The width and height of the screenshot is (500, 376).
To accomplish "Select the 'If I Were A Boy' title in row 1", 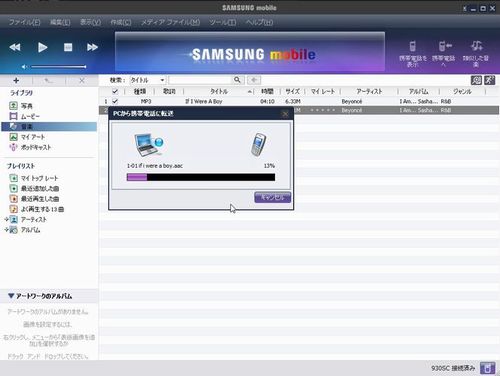I will (204, 101).
